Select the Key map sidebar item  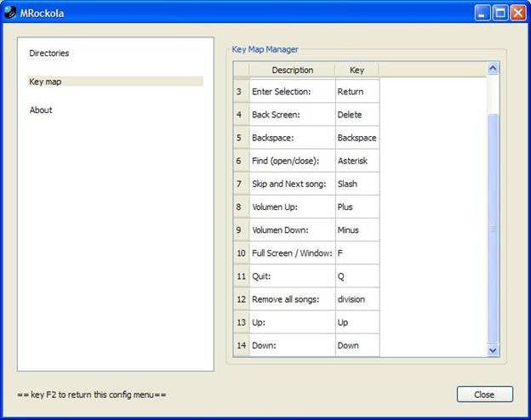(46, 82)
